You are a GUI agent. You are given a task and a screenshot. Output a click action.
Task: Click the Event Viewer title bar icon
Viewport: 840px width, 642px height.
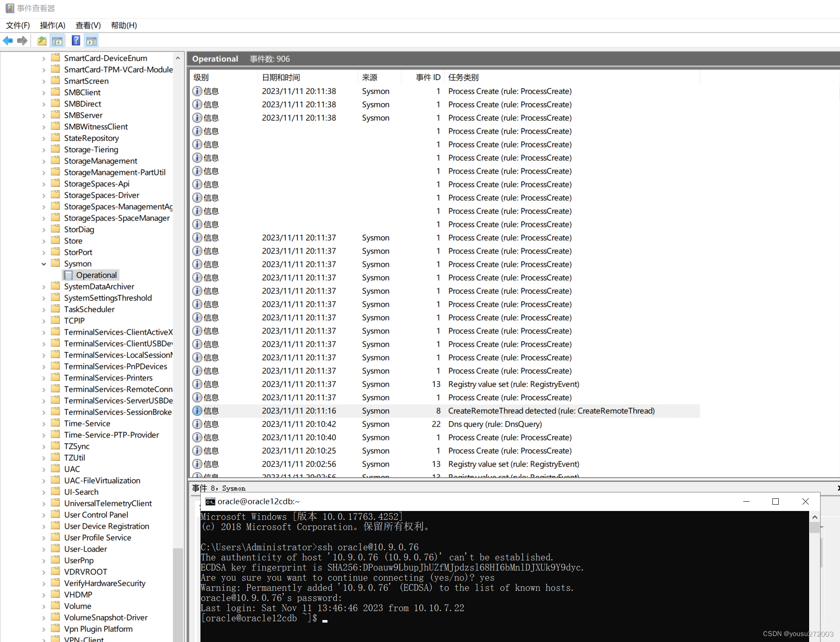[x=9, y=8]
